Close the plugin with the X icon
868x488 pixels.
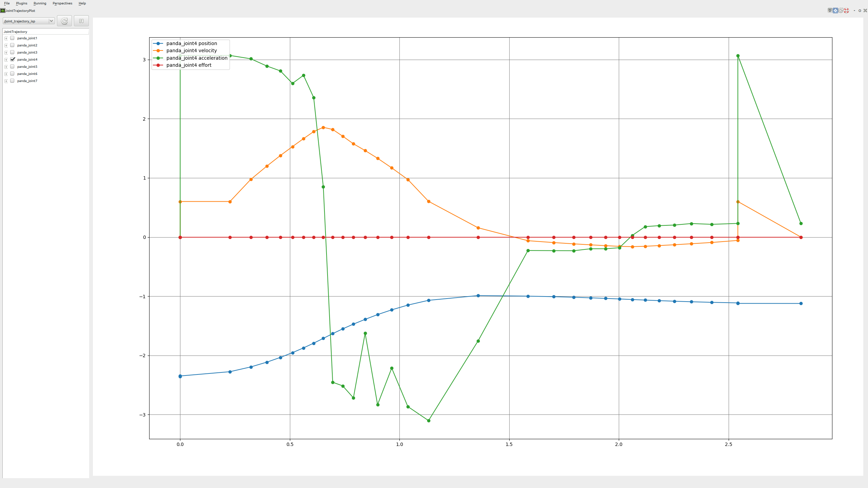[x=865, y=11]
